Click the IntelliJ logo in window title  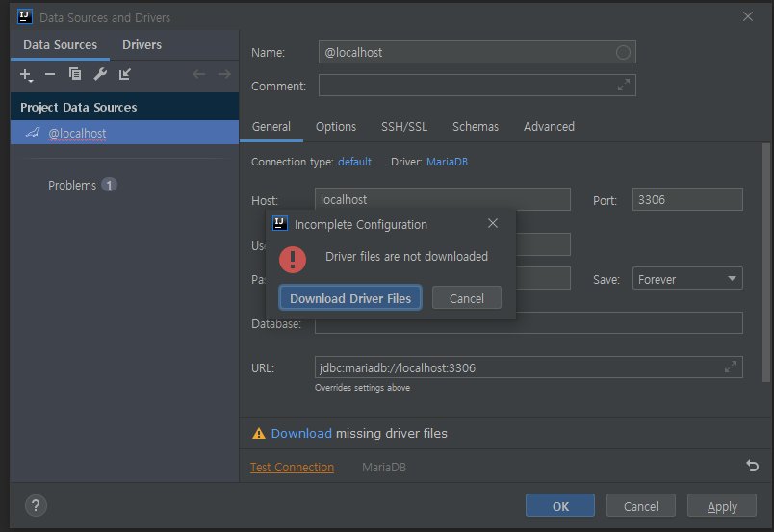coord(25,16)
